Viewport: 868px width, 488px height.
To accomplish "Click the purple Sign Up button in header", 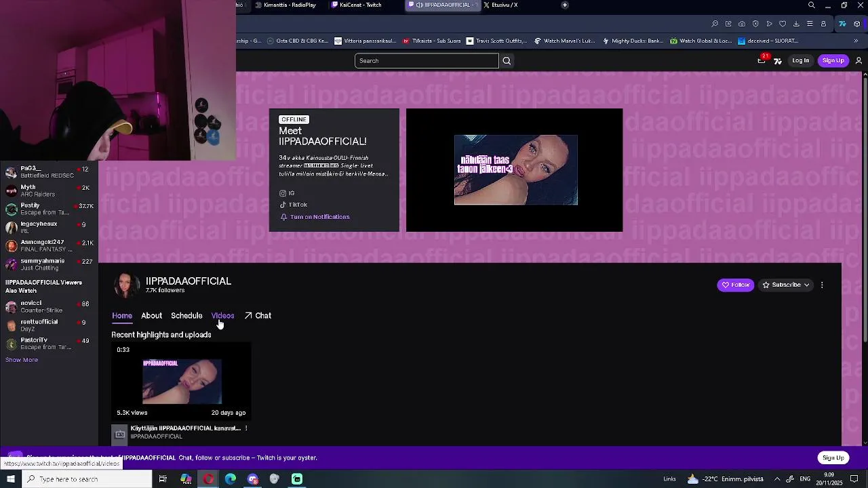I will (833, 61).
